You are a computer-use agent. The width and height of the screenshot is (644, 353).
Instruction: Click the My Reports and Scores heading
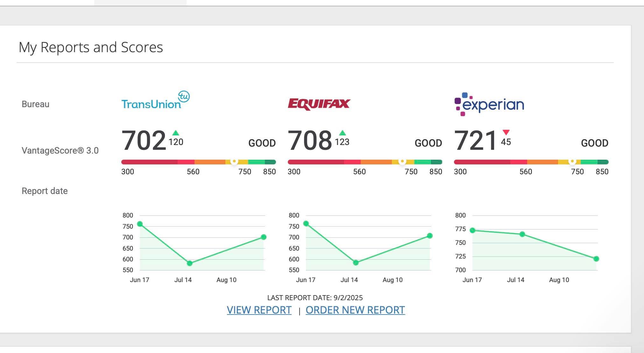point(91,47)
